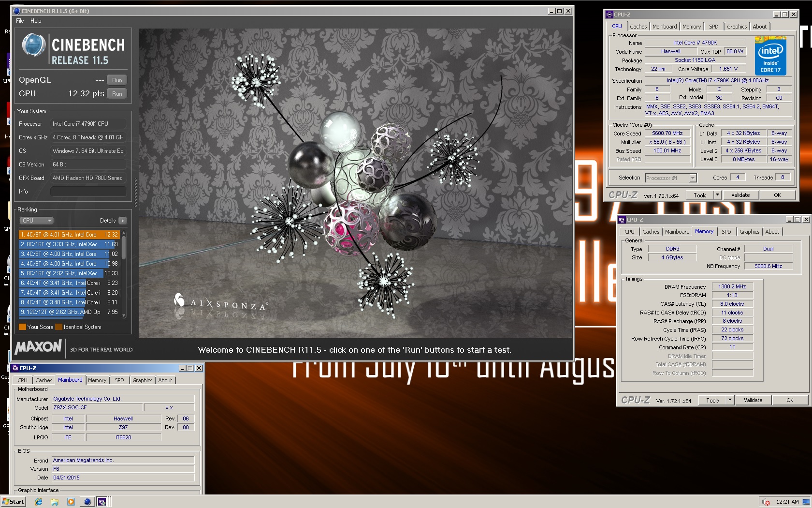Image resolution: width=812 pixels, height=508 pixels.
Task: Open CPU tab in bottom-left CPU-Z window
Action: [x=22, y=380]
